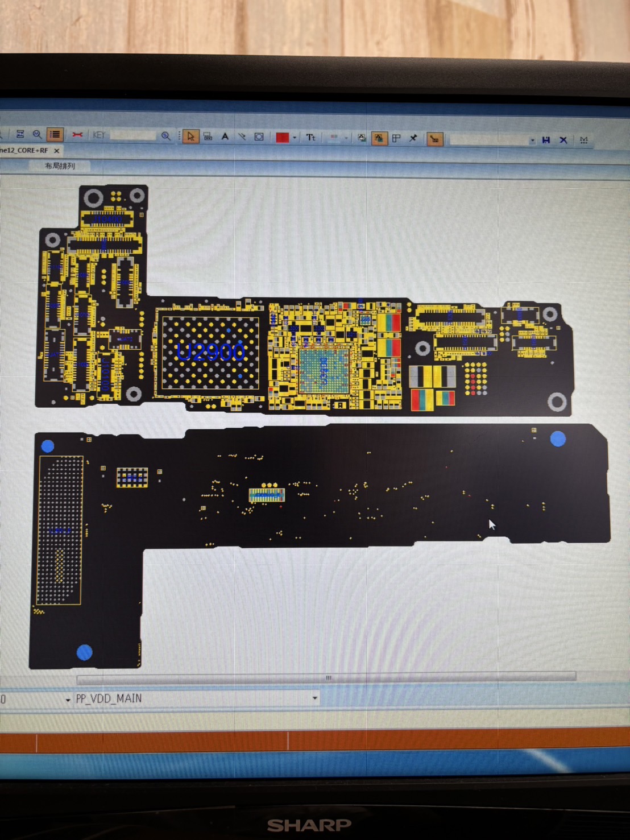Screen dimensions: 630x840
Task: Click the split panes layout icon
Action: point(396,138)
